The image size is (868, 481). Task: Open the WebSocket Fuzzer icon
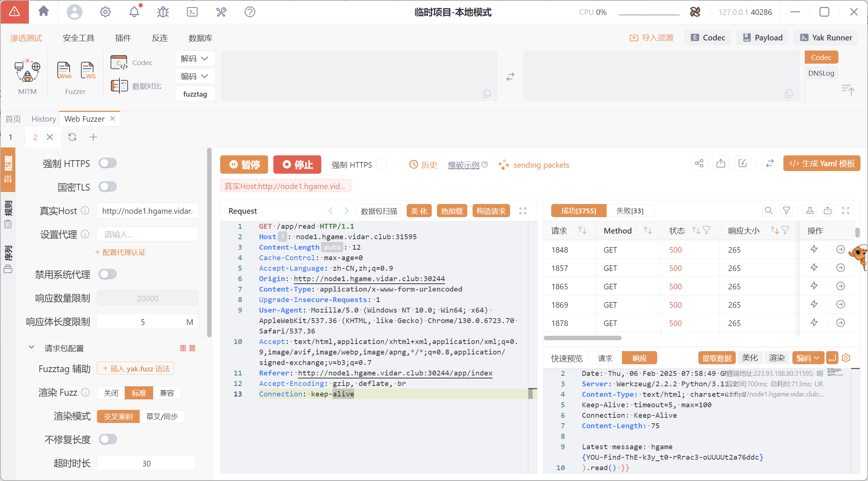pyautogui.click(x=88, y=70)
